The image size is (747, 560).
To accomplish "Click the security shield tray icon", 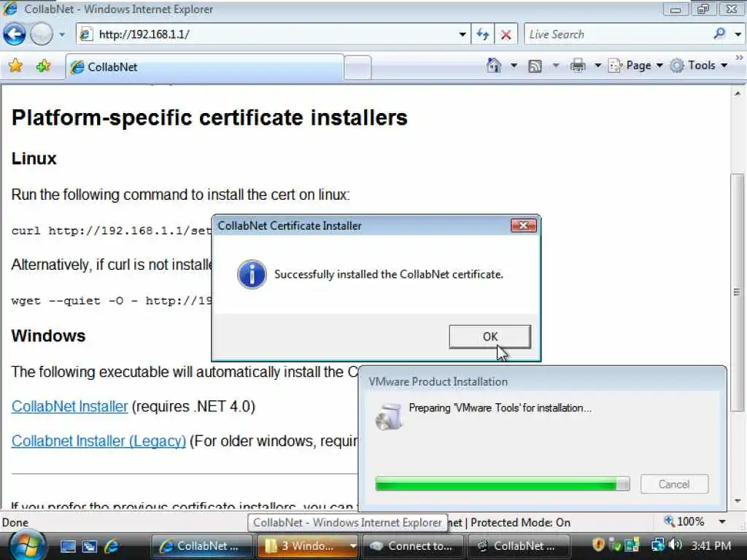I will [x=598, y=544].
